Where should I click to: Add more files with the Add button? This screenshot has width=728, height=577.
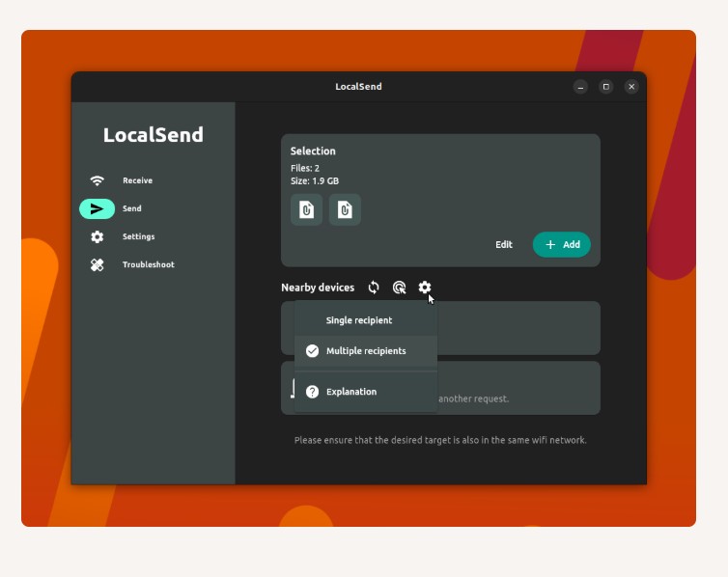point(562,244)
